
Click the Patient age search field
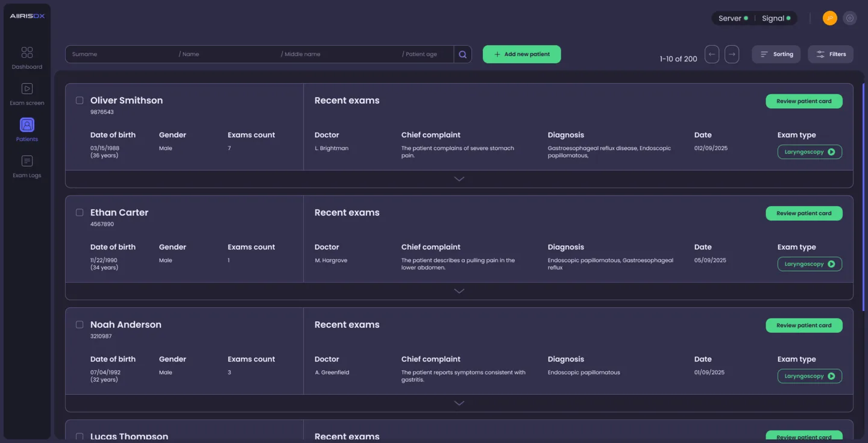pos(427,54)
